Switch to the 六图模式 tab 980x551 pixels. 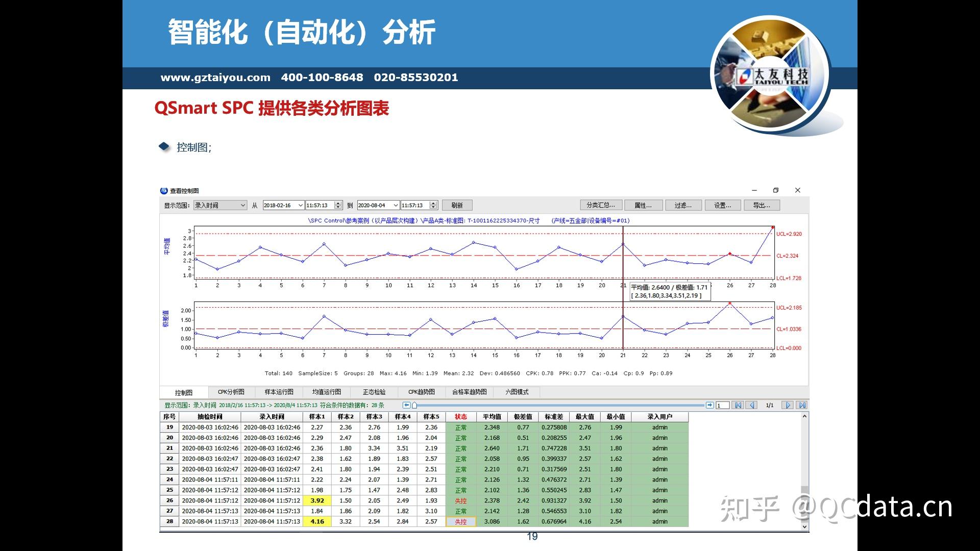click(517, 392)
